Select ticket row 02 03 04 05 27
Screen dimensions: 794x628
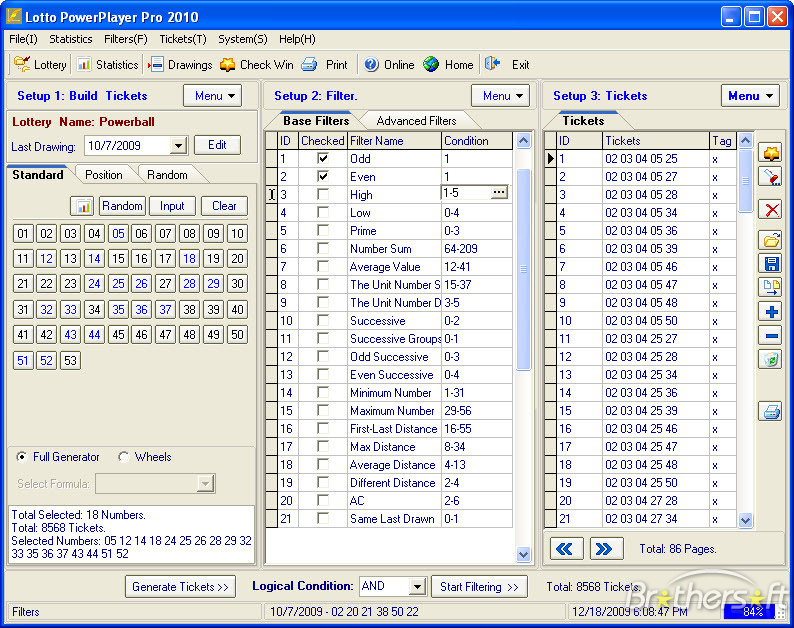click(x=641, y=176)
